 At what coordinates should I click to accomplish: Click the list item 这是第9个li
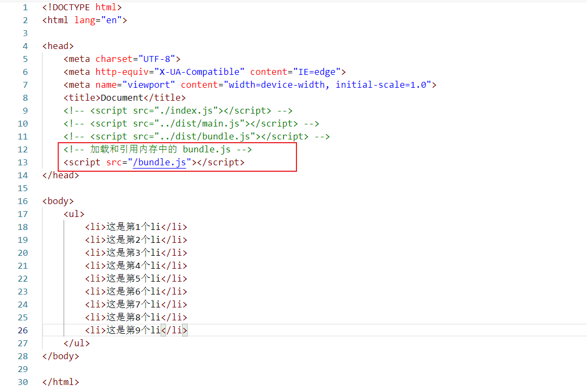(136, 330)
